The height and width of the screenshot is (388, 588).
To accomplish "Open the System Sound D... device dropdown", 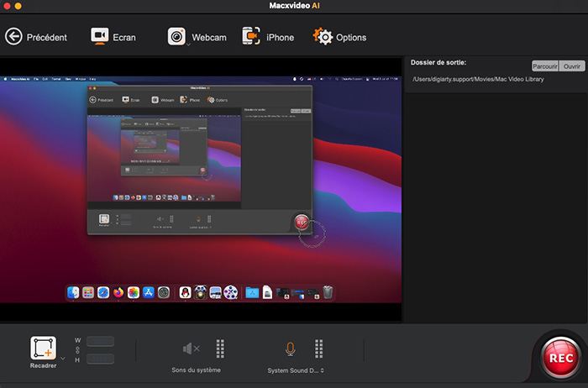I will coord(296,370).
